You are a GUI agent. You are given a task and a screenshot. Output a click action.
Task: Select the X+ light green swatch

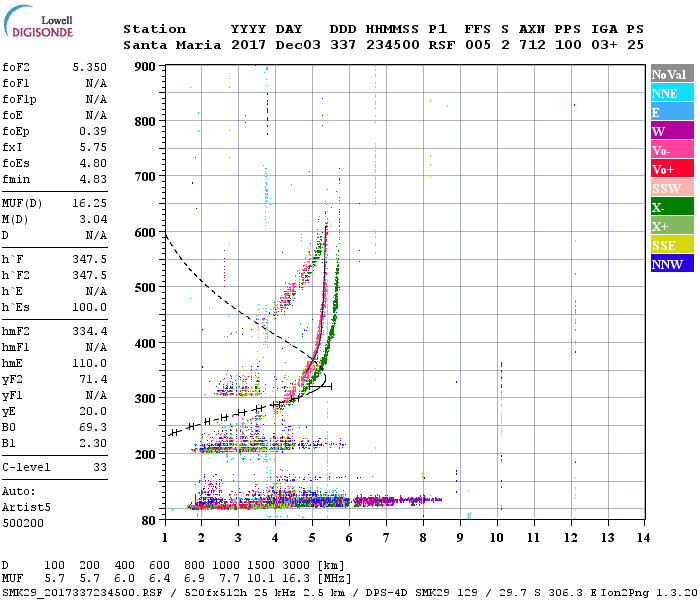[x=672, y=225]
